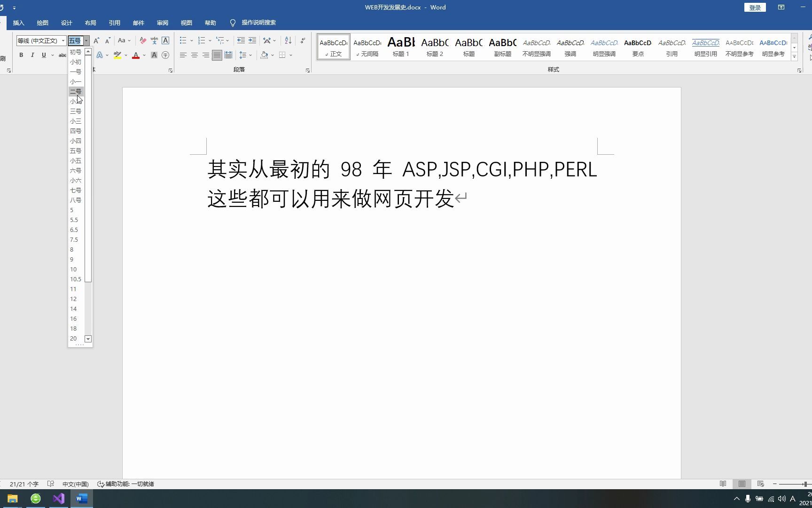Toggle bold formatting

pyautogui.click(x=21, y=55)
